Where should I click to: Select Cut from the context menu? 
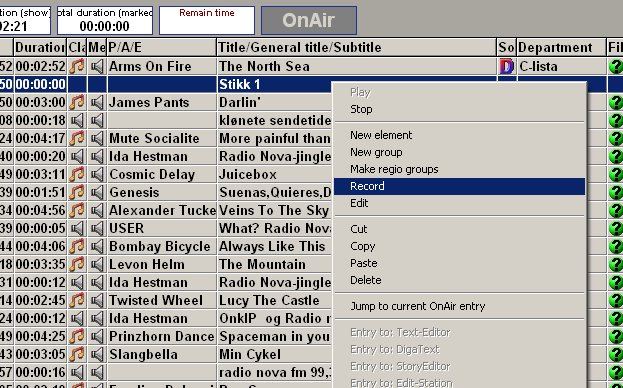click(459, 229)
